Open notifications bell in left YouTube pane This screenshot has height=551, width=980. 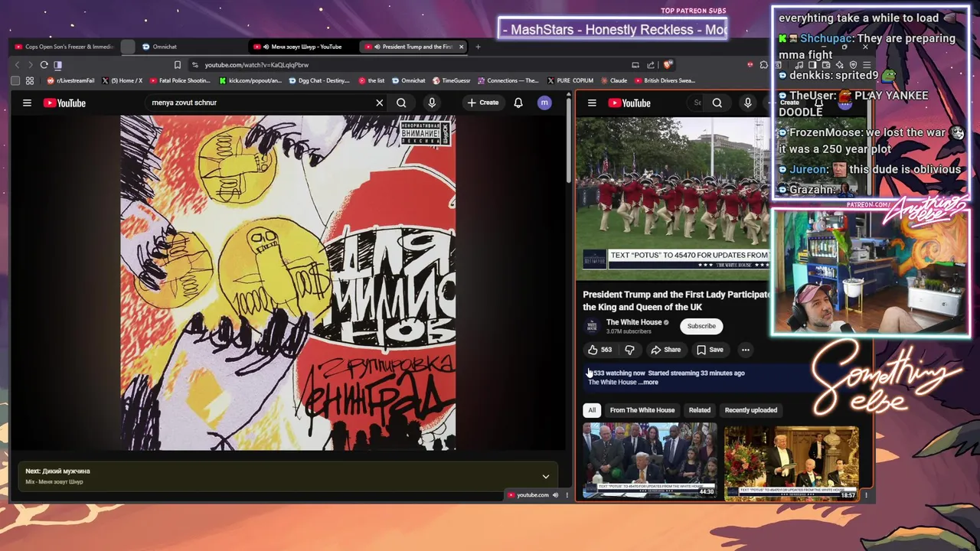pos(518,103)
